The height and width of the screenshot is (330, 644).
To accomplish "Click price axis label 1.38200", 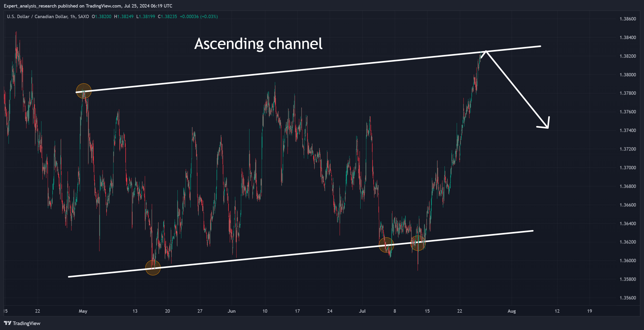I will pyautogui.click(x=628, y=56).
